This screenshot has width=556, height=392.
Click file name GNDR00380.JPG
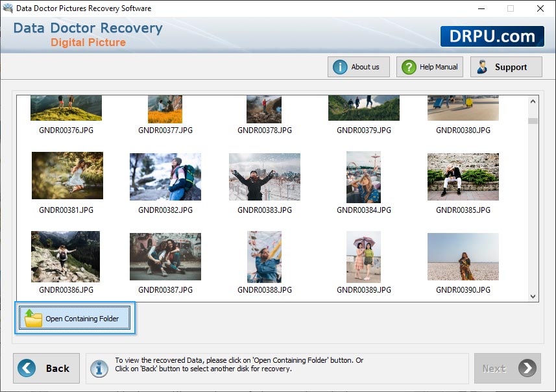[x=463, y=130]
